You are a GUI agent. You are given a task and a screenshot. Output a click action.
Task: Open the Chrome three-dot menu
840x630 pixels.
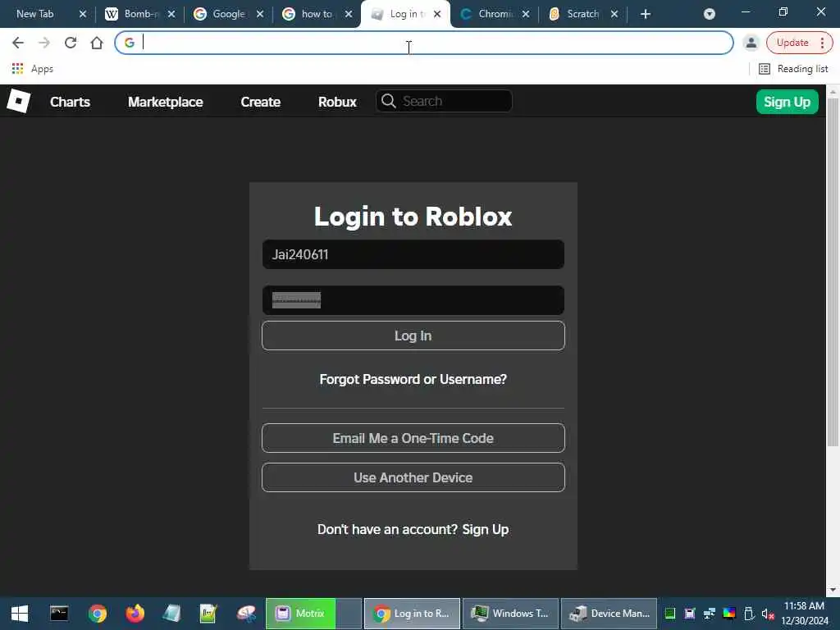click(x=822, y=43)
